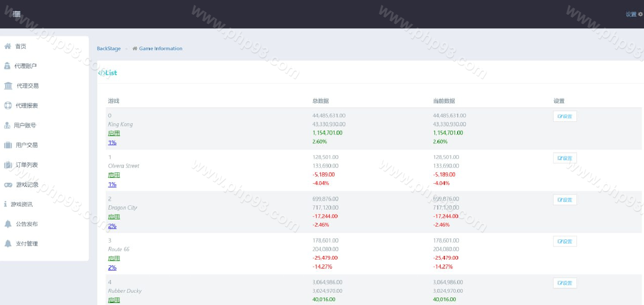644x305 pixels.
Task: Click the lifebuoy icon beside 代理报表
Action: click(x=8, y=106)
